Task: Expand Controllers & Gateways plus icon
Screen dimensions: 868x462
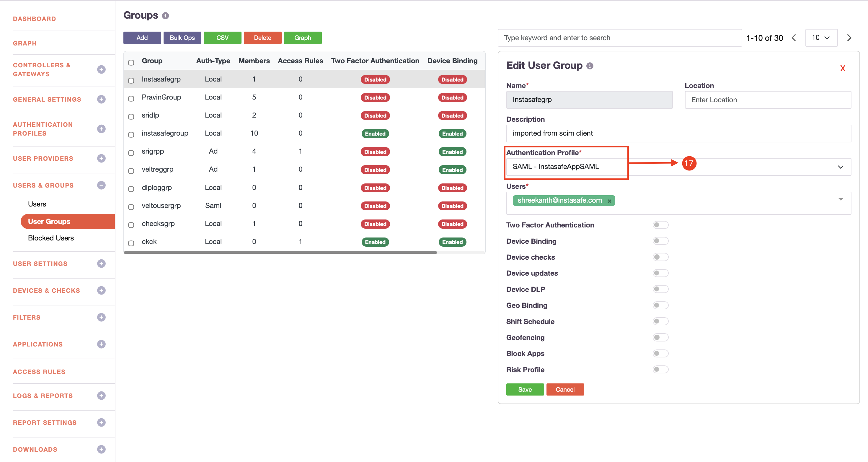Action: point(101,69)
